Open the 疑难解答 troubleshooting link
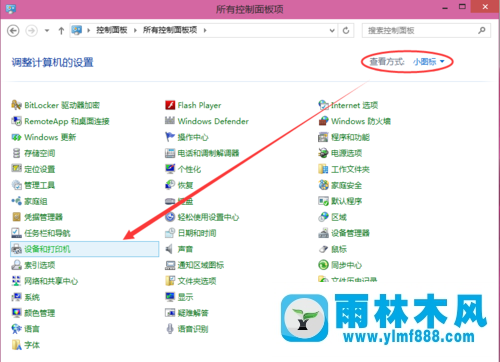This screenshot has width=500, height=362. click(193, 313)
